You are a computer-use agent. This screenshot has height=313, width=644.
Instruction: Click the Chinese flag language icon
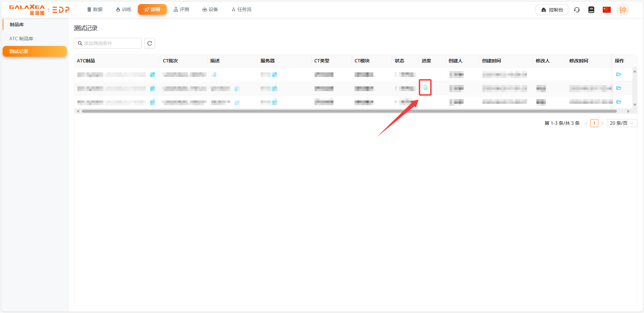coord(606,10)
